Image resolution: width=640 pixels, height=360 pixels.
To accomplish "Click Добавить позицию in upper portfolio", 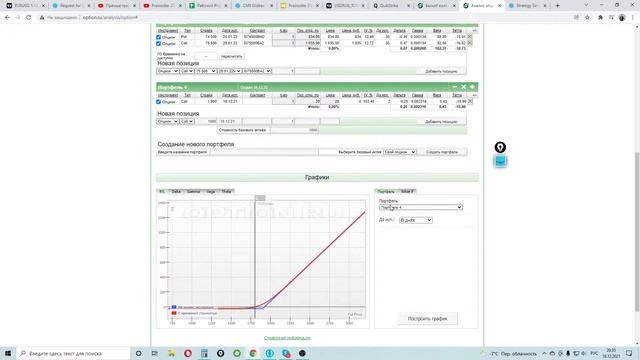I will click(x=441, y=71).
